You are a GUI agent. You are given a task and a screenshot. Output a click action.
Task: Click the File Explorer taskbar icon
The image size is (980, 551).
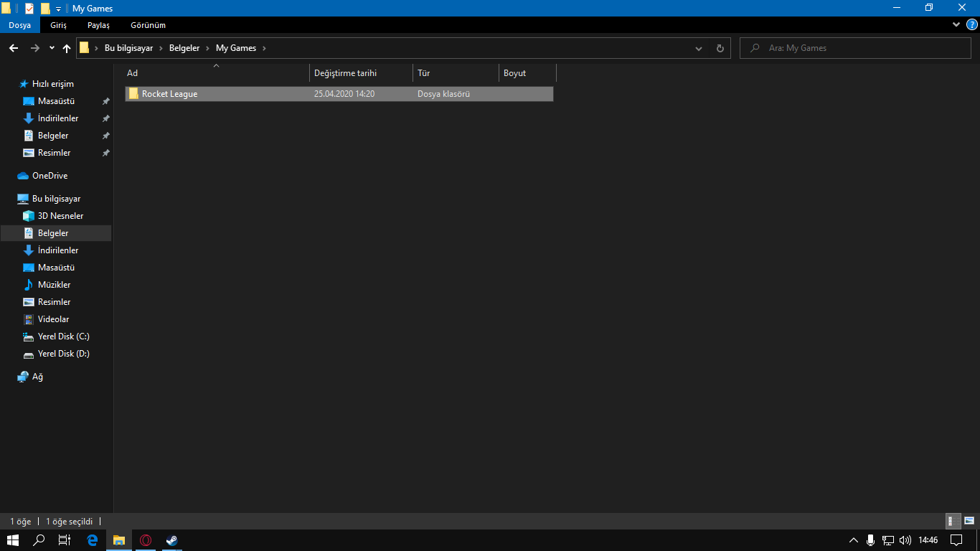119,540
